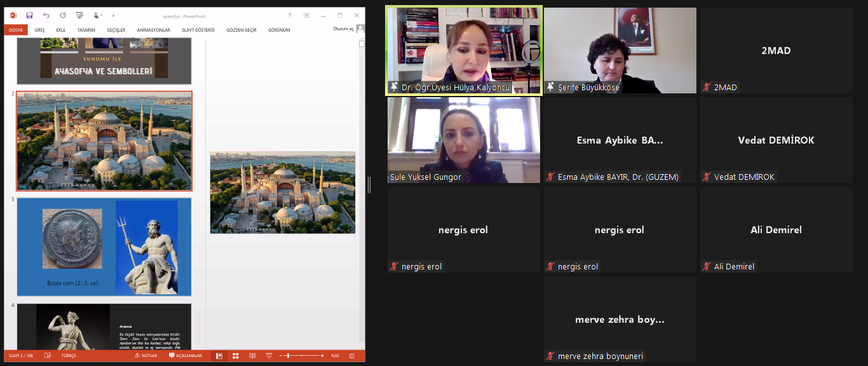Switch to Slide Sorter view icon
868x366 pixels.
tap(236, 356)
